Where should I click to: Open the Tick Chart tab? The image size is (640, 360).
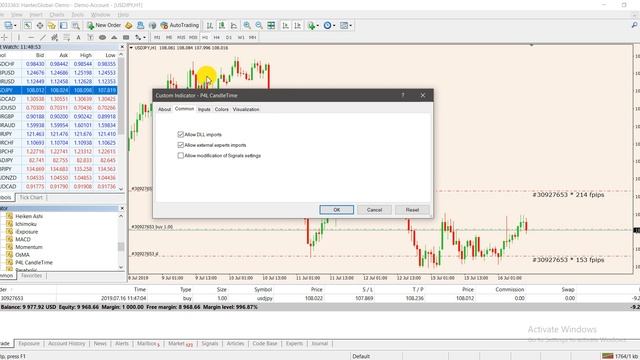coord(31,198)
